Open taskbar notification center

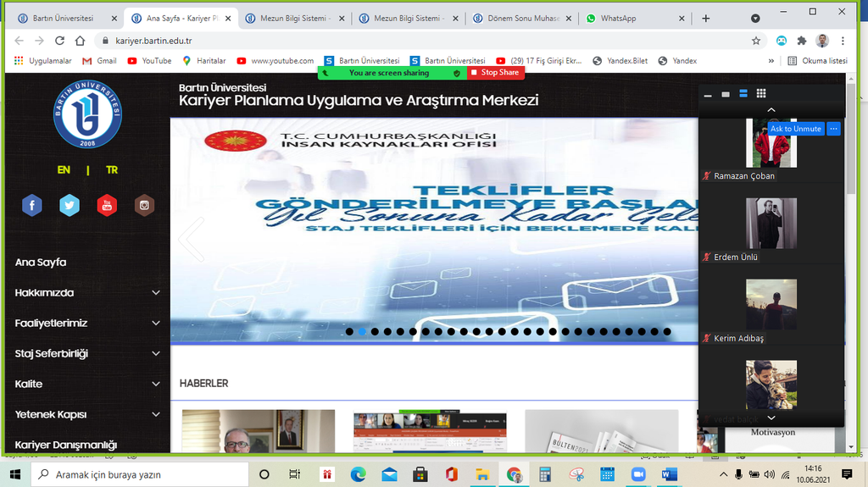coord(847,473)
